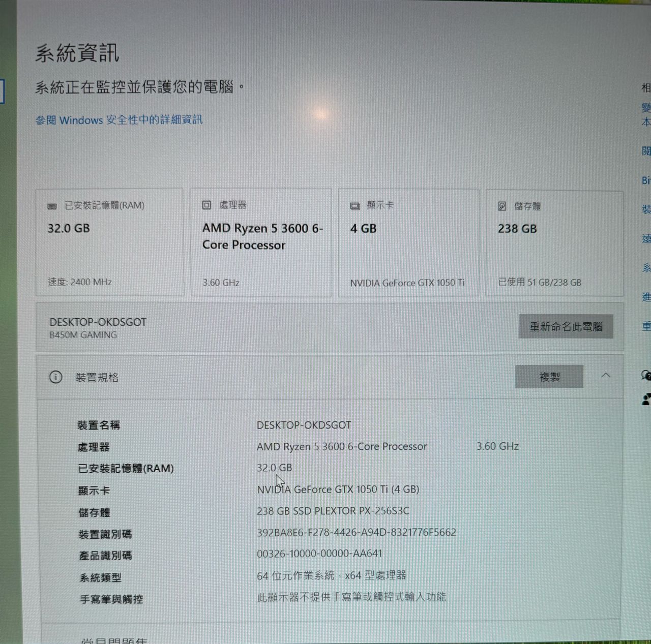Screen dimensions: 651x644
Task: Click the feedback person icon on right edge
Action: (646, 400)
